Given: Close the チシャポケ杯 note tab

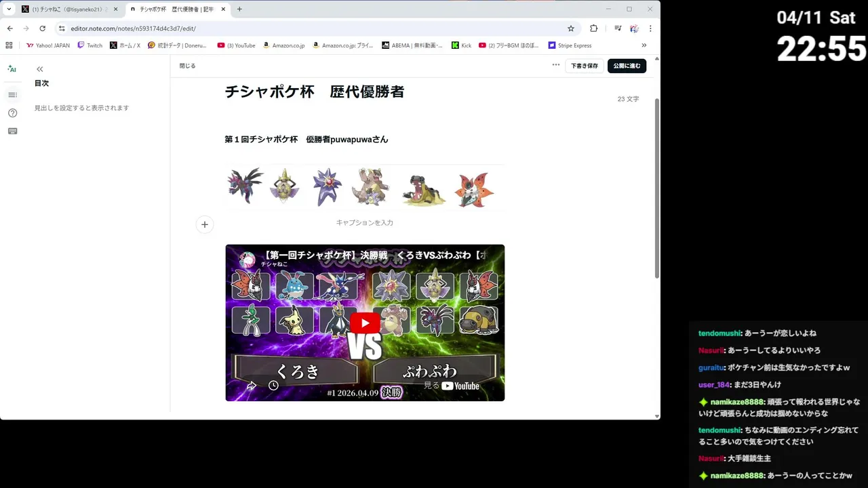Looking at the screenshot, I should point(224,9).
